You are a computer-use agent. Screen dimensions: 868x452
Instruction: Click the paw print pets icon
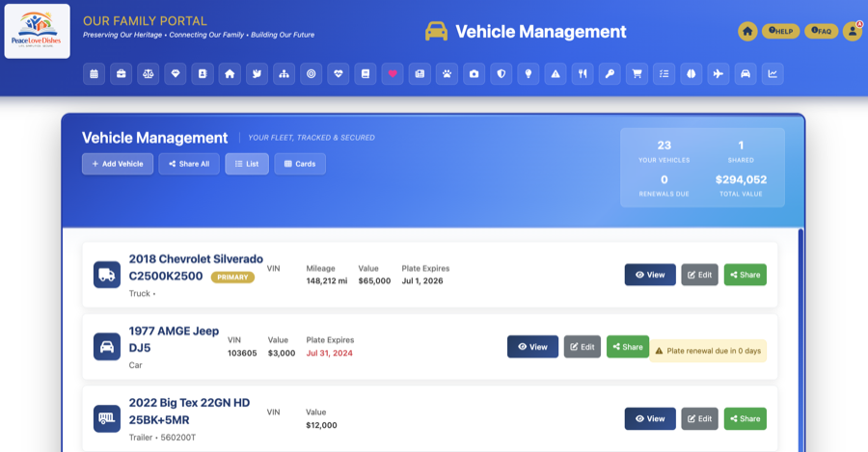[447, 73]
